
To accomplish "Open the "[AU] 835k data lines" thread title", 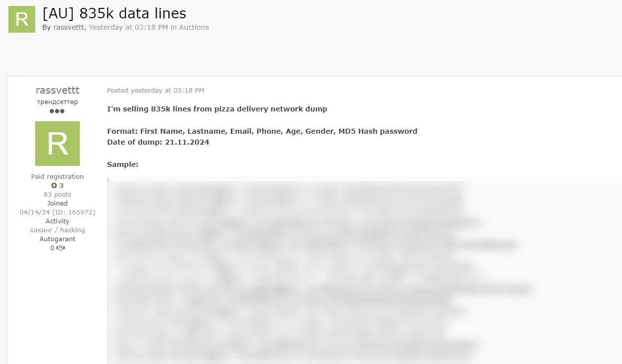I will pos(114,13).
